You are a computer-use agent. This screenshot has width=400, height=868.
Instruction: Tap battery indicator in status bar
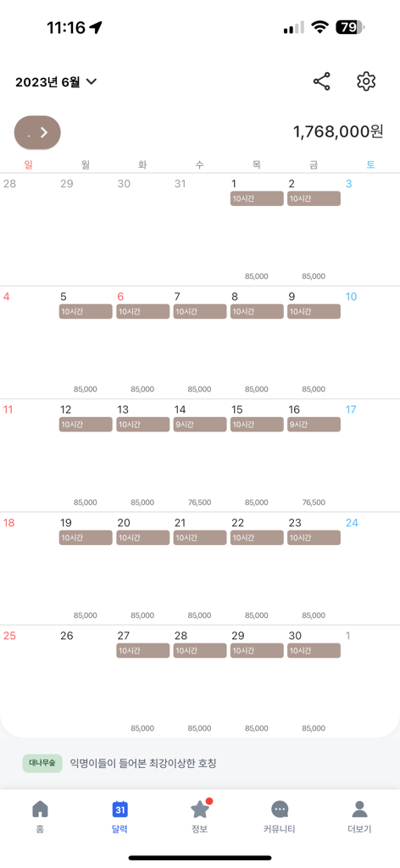tap(350, 27)
